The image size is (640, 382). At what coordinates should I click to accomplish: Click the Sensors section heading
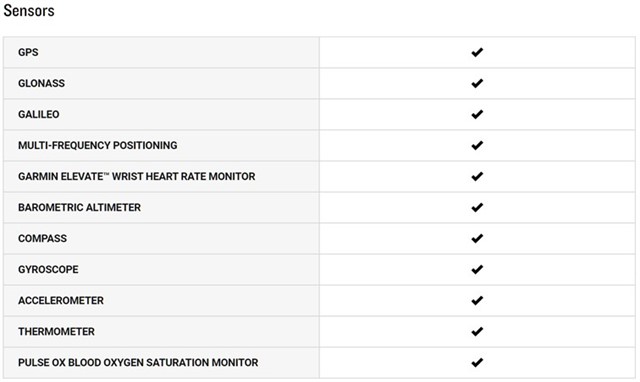tap(29, 11)
